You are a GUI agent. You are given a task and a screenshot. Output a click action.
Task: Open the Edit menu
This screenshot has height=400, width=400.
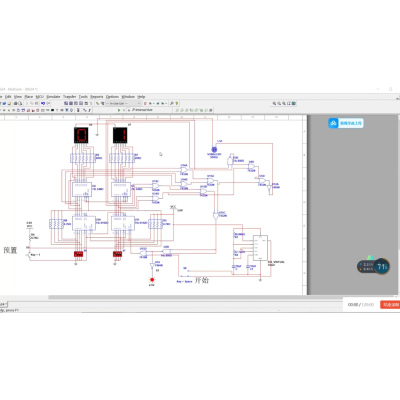tap(8, 97)
